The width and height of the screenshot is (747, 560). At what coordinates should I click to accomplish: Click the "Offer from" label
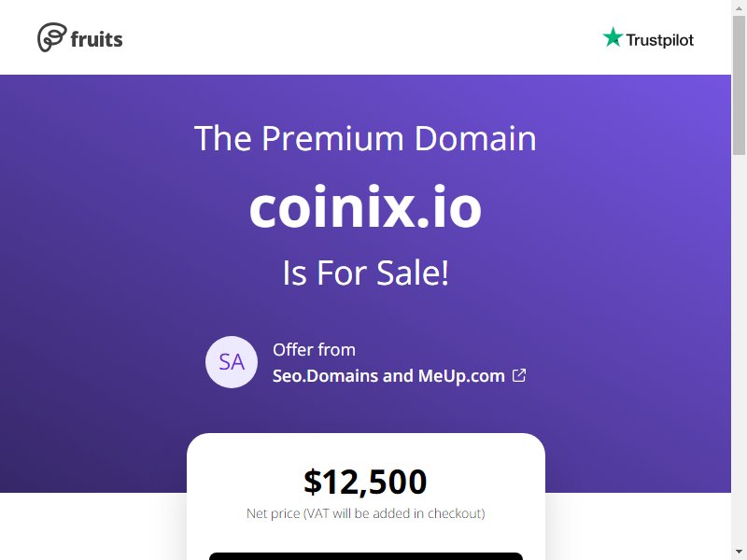314,349
